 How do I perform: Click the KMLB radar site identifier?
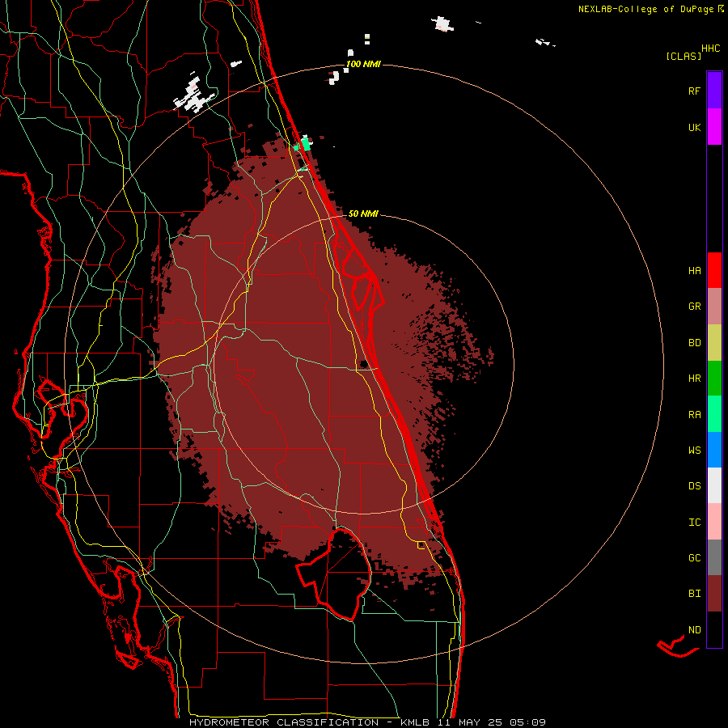(415, 722)
